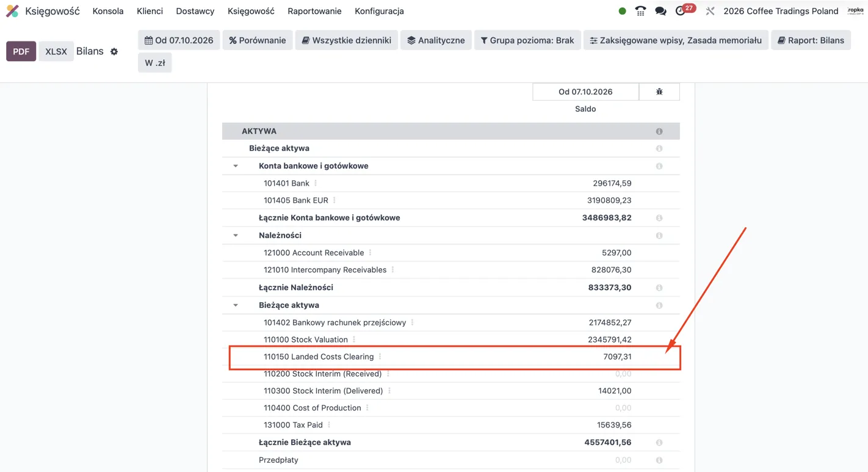Show info for Łącznie Bieżące aktywa row
The width and height of the screenshot is (868, 472).
[659, 443]
